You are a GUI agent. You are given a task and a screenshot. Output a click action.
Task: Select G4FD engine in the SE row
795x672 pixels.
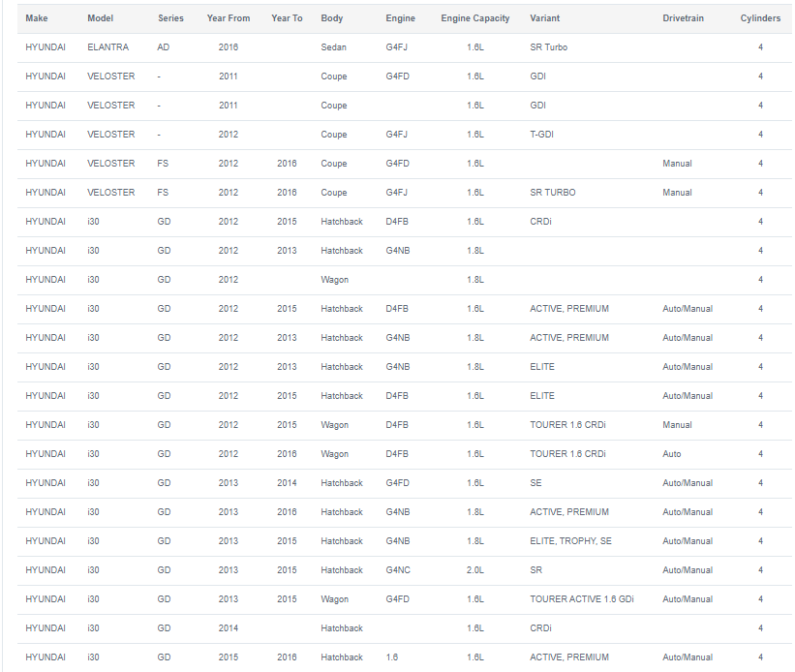click(397, 483)
